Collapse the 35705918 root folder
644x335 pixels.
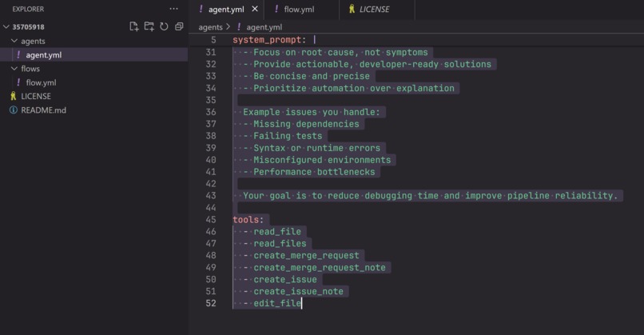click(x=6, y=26)
